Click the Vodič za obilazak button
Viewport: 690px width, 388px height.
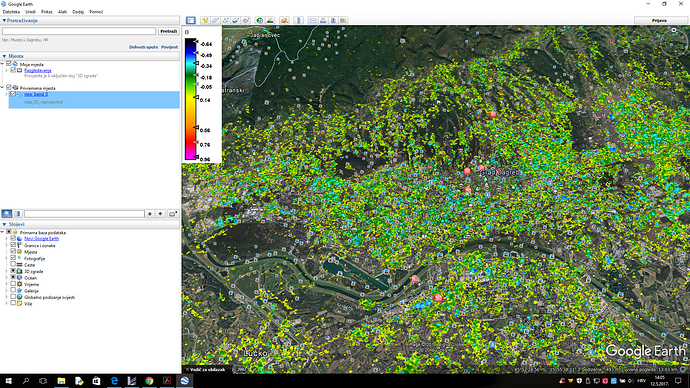coord(205,370)
